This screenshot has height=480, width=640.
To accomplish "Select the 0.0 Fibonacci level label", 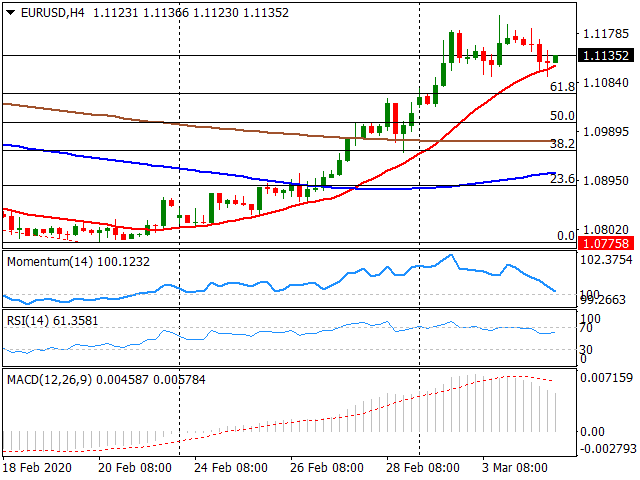I will (566, 236).
